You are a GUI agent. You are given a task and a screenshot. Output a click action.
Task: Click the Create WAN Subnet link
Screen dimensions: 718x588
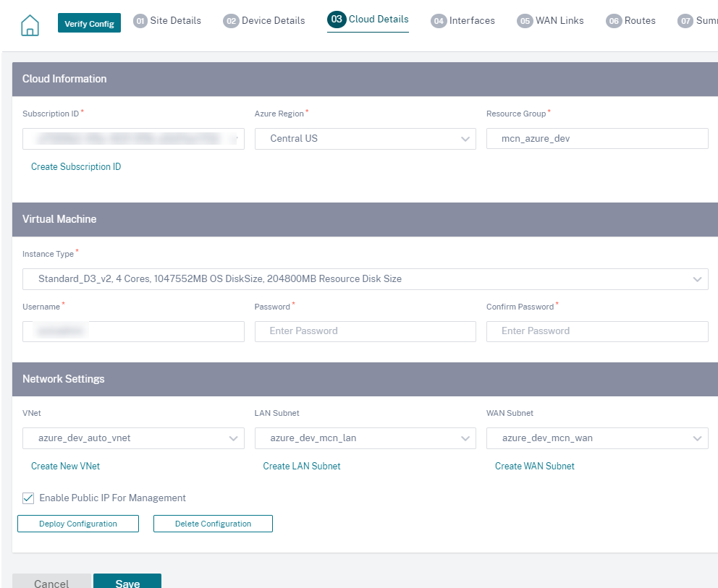coord(535,466)
